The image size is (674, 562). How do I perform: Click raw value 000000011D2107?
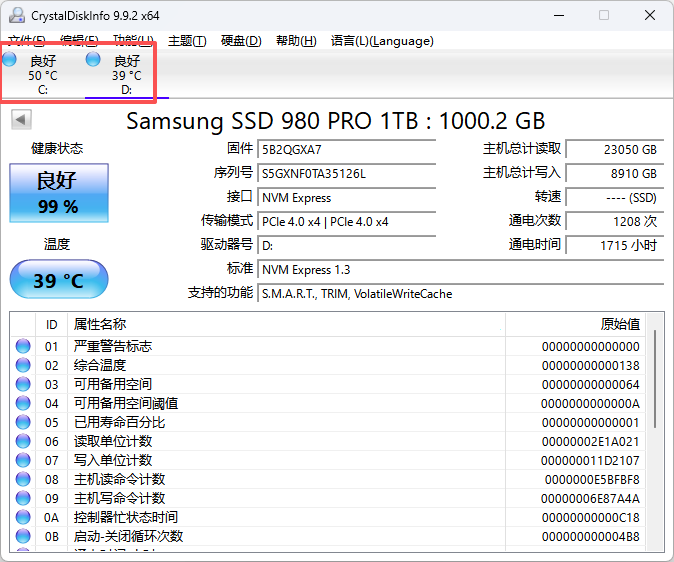590,461
